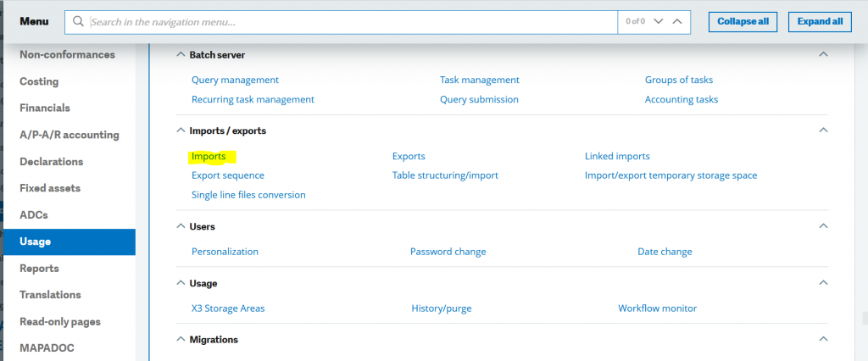Open Query submission link
The image size is (868, 361).
(480, 100)
